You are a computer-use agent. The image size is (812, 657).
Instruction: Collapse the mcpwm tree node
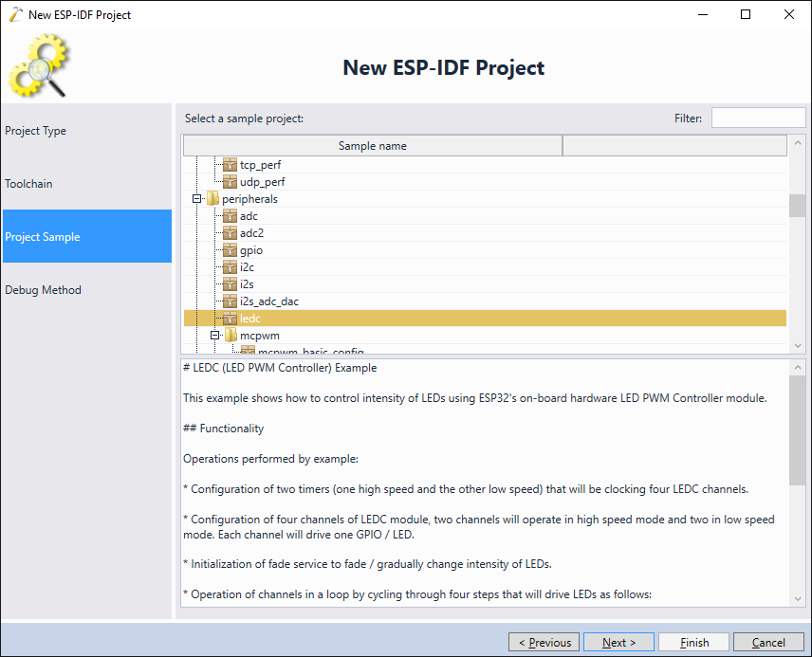pyautogui.click(x=214, y=336)
